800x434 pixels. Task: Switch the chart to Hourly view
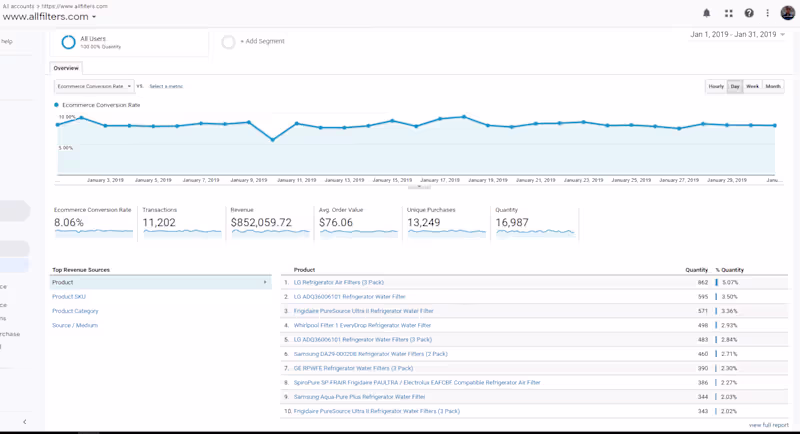coord(715,87)
